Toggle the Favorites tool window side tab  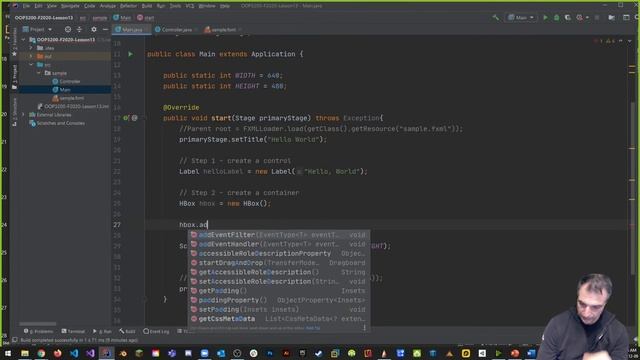pos(15,43)
